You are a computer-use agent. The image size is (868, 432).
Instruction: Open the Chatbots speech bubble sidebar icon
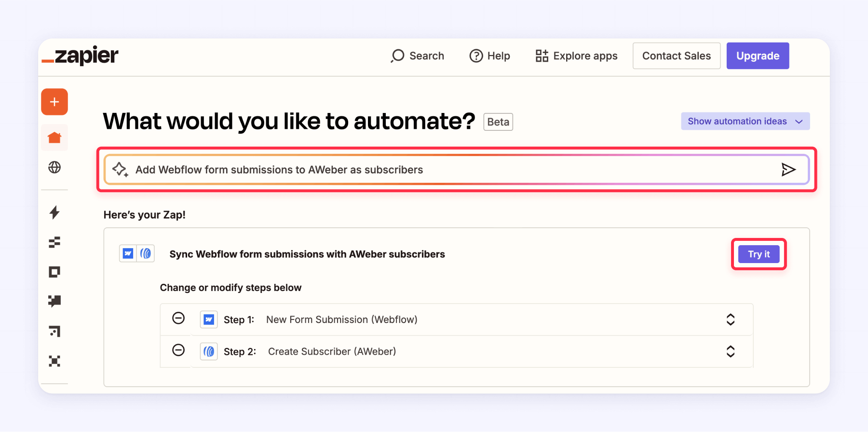(54, 302)
